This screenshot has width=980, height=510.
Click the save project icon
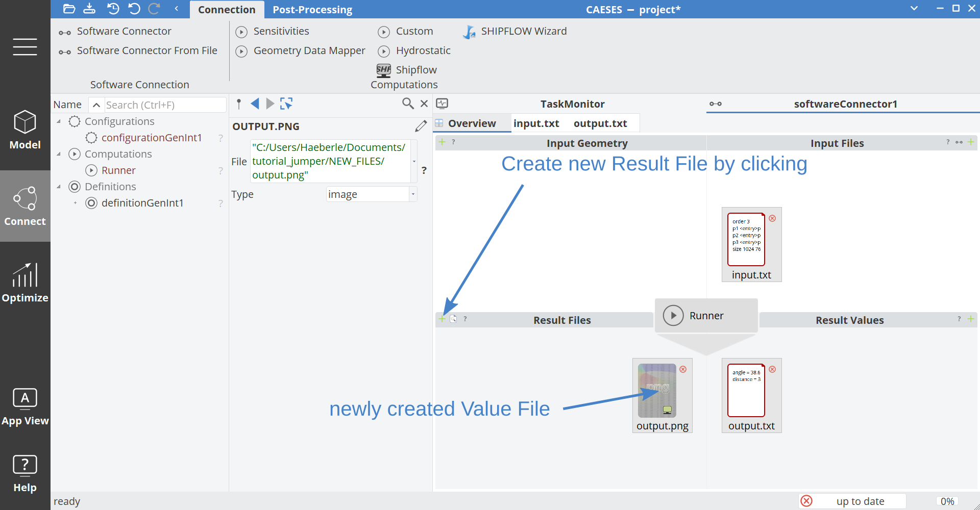[x=89, y=9]
